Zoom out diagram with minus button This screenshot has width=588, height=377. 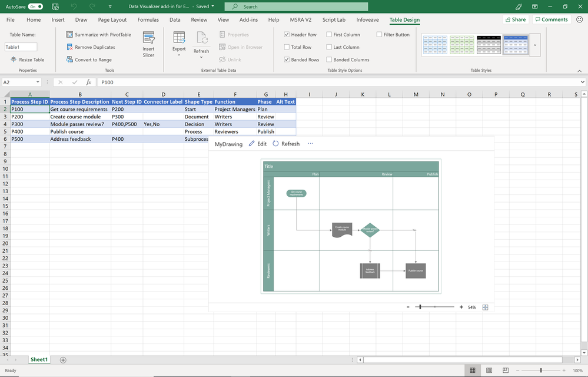pos(408,307)
